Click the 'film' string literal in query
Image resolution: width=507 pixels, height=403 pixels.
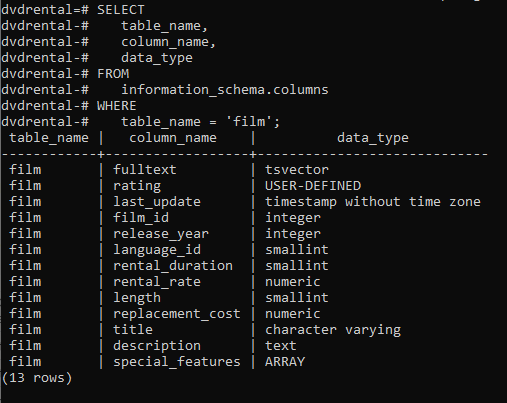[x=249, y=121]
